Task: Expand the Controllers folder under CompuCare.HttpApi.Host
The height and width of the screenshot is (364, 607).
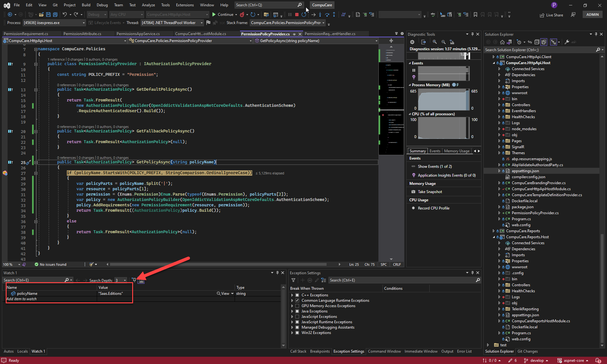Action: (499, 105)
